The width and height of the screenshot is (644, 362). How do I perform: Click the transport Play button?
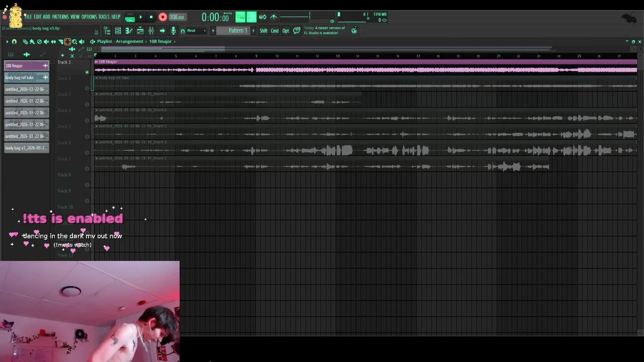pos(141,17)
